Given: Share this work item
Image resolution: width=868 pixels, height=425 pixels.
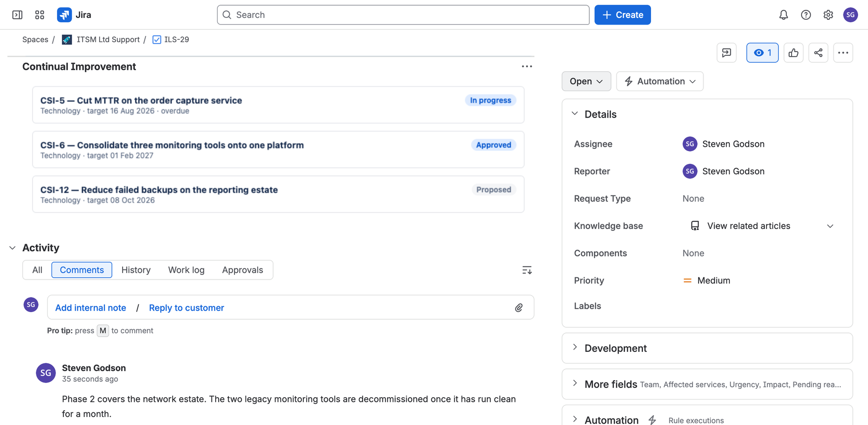Looking at the screenshot, I should point(818,53).
